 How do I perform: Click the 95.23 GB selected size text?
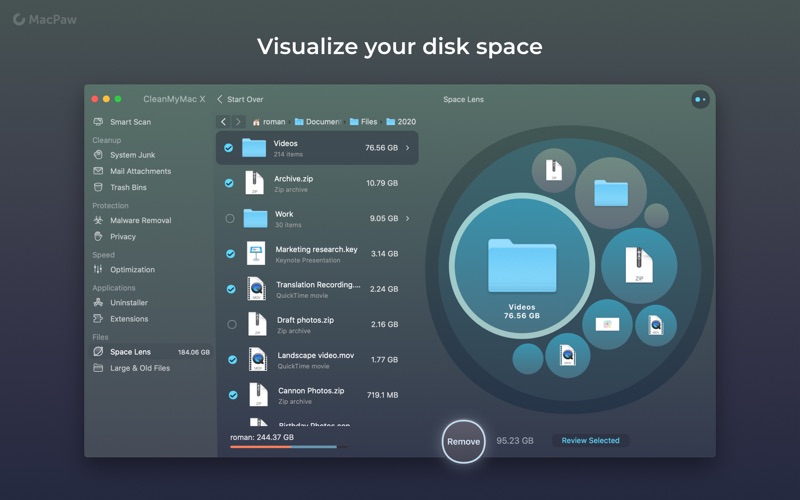(515, 441)
